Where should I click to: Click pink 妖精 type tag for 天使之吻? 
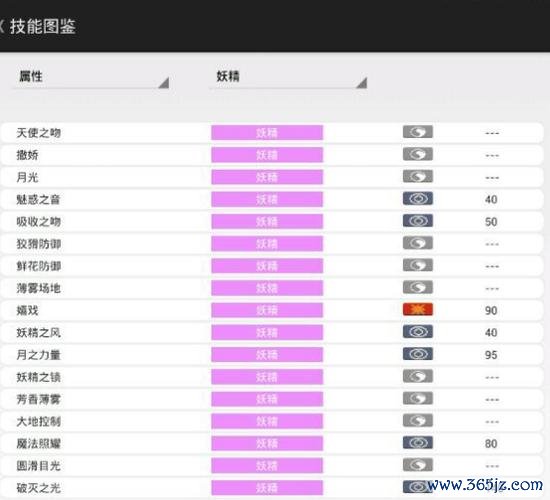(x=267, y=133)
